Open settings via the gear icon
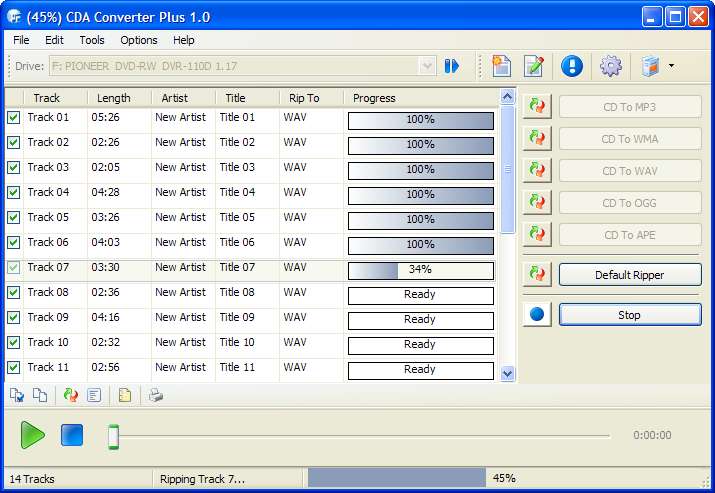 click(611, 66)
